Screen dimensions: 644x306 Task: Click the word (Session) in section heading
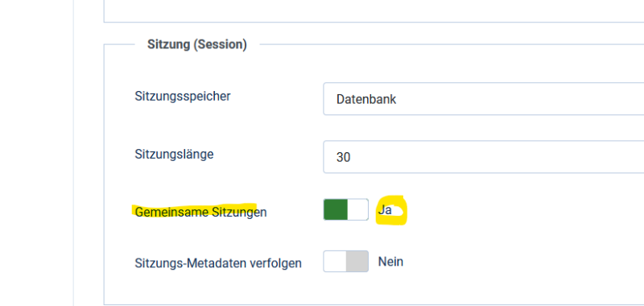click(220, 44)
